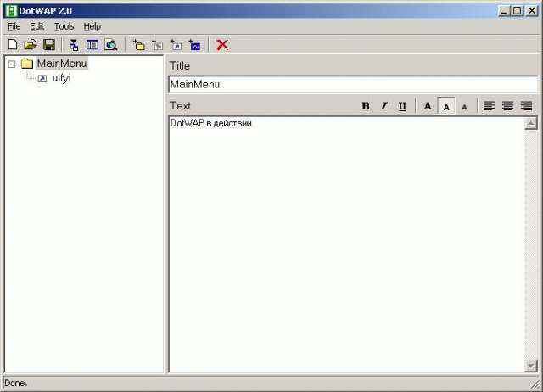Click the text area scroll up arrow
The image size is (543, 392).
531,123
